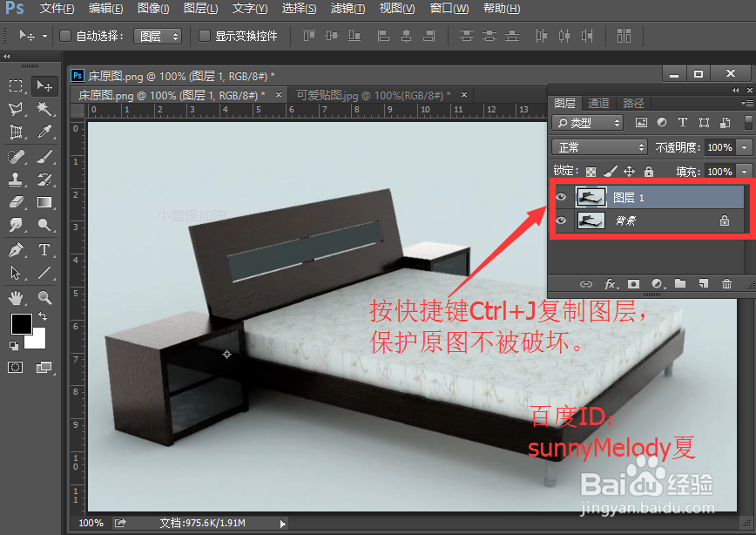756x535 pixels.
Task: Select the Horizontal Type tool
Action: 44,250
